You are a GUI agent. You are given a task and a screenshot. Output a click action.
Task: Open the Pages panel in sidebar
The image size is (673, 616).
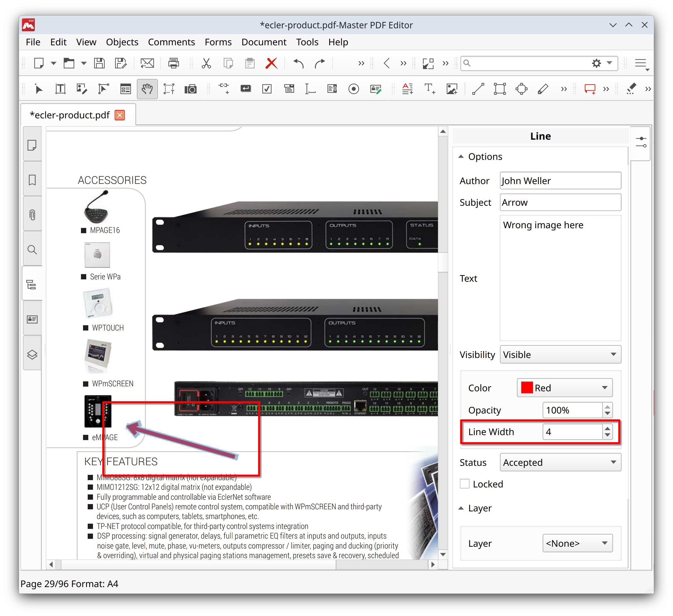[x=32, y=146]
